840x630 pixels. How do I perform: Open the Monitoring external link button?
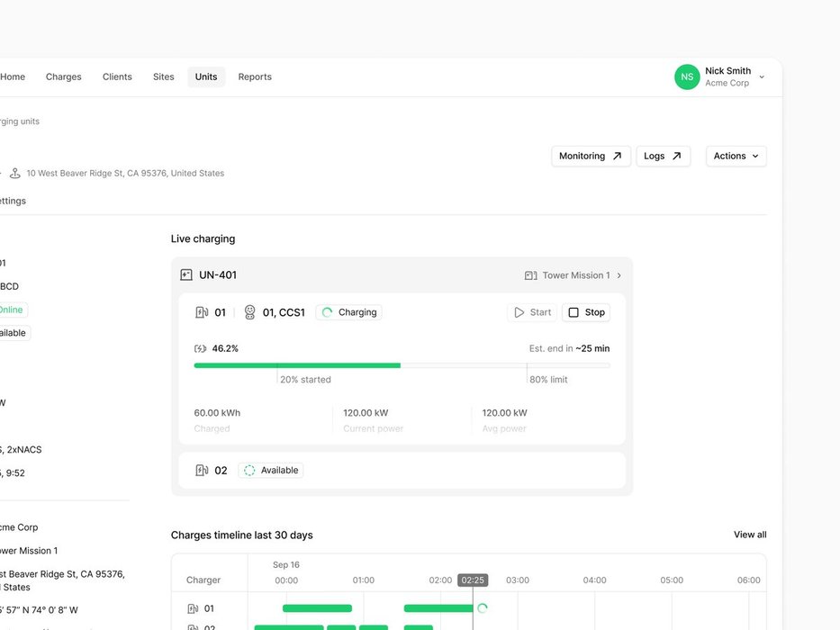(591, 156)
